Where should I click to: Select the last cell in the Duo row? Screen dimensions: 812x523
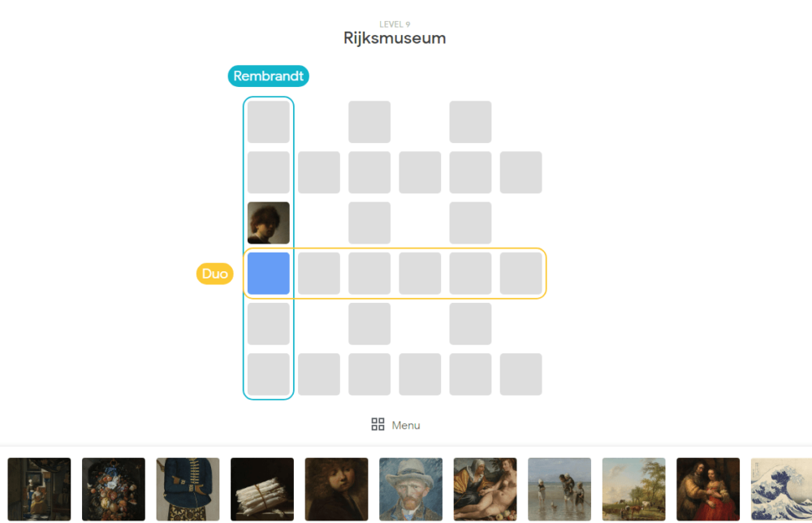coord(521,274)
